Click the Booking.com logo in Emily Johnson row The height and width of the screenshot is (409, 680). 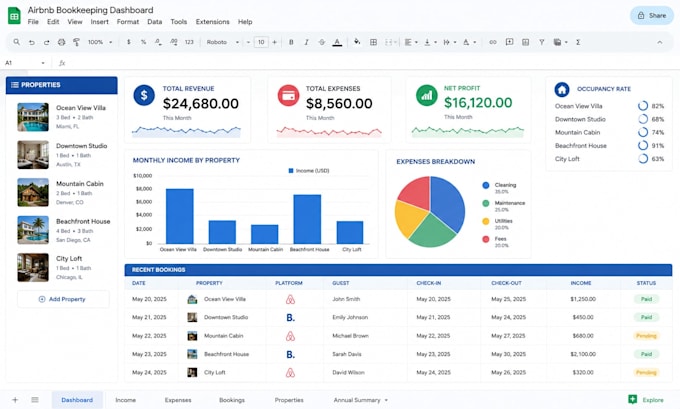click(291, 318)
